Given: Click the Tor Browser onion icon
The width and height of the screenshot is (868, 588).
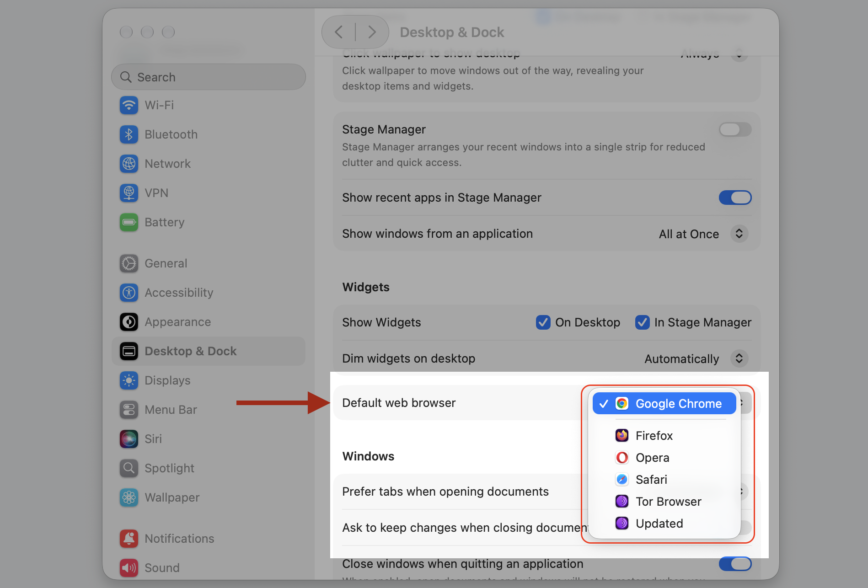Looking at the screenshot, I should (622, 502).
